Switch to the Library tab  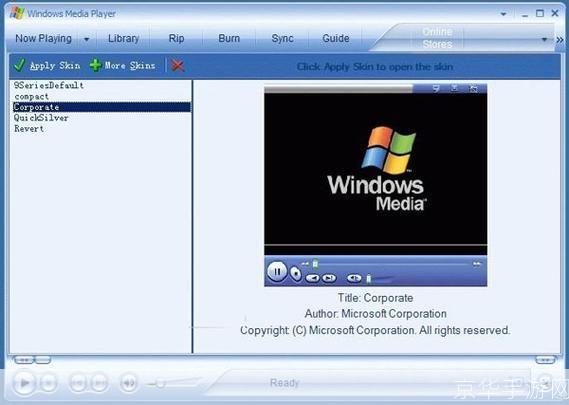coord(123,38)
